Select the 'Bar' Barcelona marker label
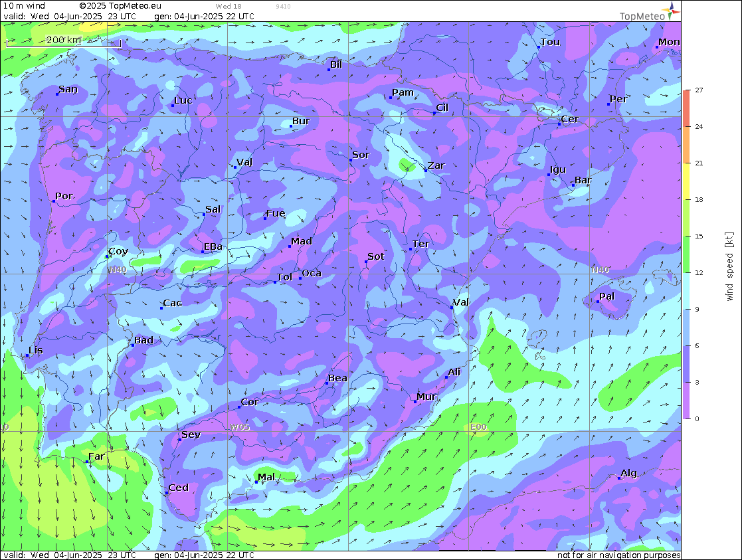This screenshot has width=742, height=560. [x=583, y=180]
